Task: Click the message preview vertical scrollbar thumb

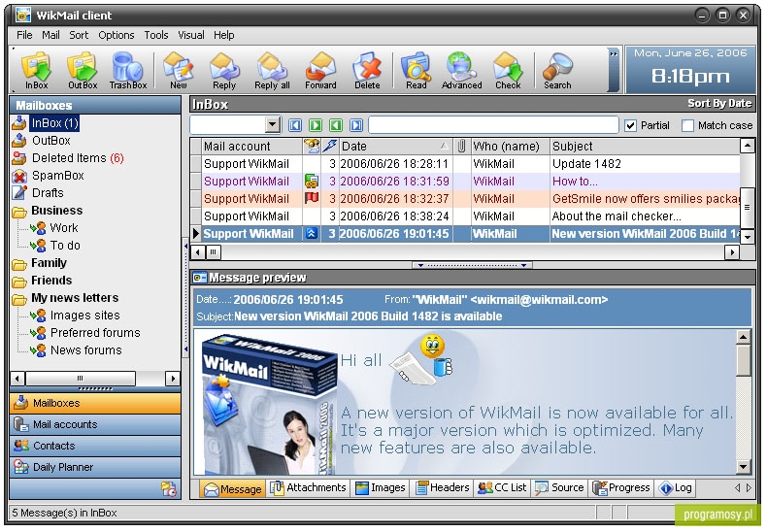Action: pos(743,361)
